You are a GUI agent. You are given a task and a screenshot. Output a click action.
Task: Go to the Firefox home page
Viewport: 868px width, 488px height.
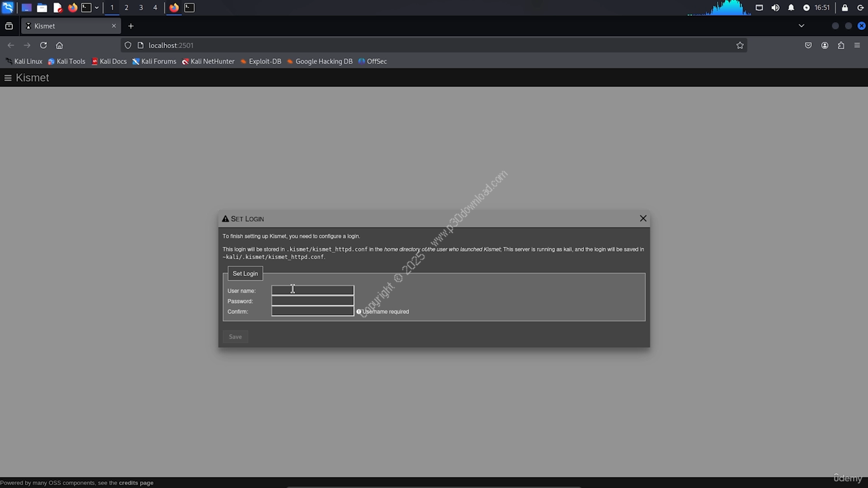click(60, 45)
